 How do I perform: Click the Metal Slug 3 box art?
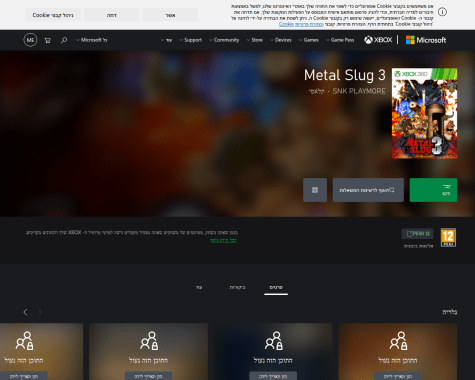(424, 113)
